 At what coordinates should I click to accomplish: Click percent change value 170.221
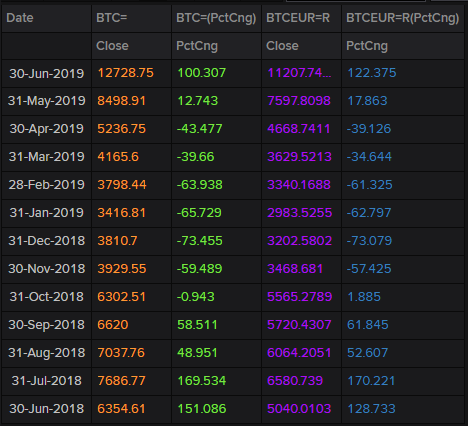(371, 381)
